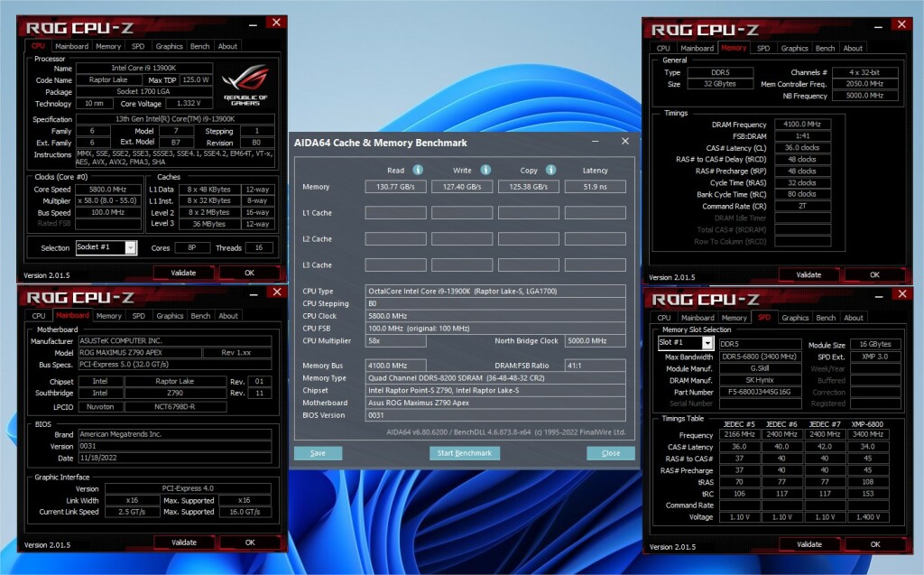Open About tab in CPU window
This screenshot has height=575, width=924.
click(227, 46)
